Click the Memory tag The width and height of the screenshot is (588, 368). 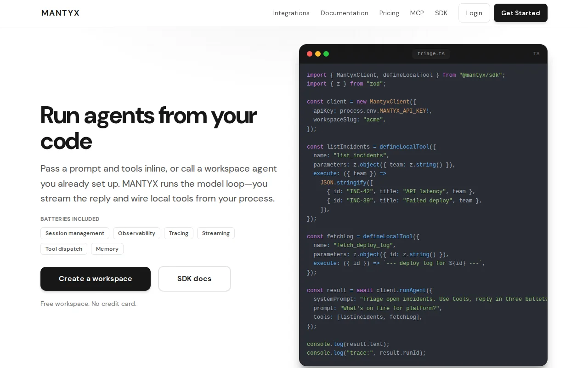[107, 249]
